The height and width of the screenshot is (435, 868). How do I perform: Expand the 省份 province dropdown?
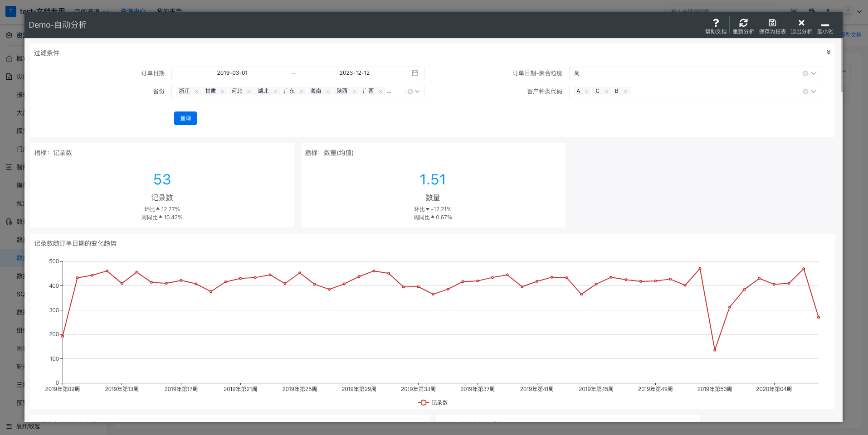tap(418, 92)
